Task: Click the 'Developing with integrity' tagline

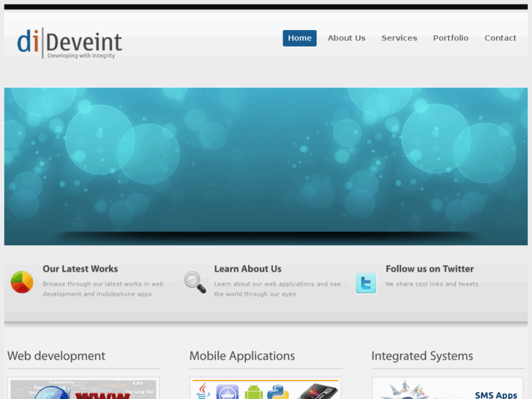Action: coord(81,56)
